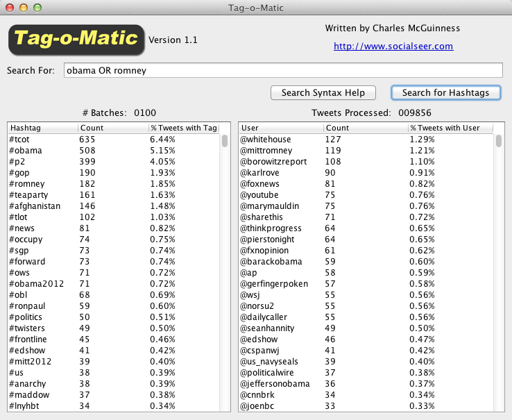The image size is (512, 420).
Task: Select the #anarchy hashtag row
Action: coord(114,384)
